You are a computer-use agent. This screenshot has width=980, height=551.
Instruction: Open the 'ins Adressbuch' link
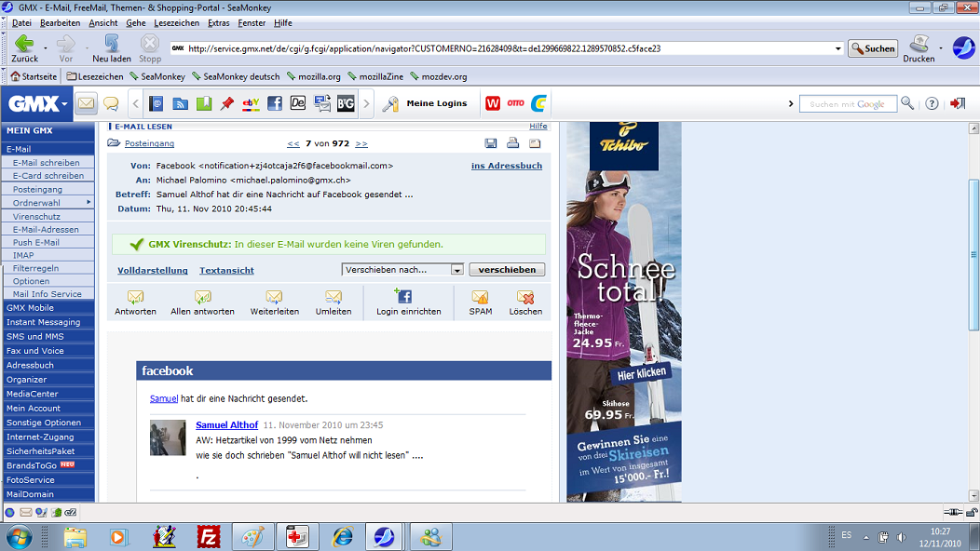(506, 166)
